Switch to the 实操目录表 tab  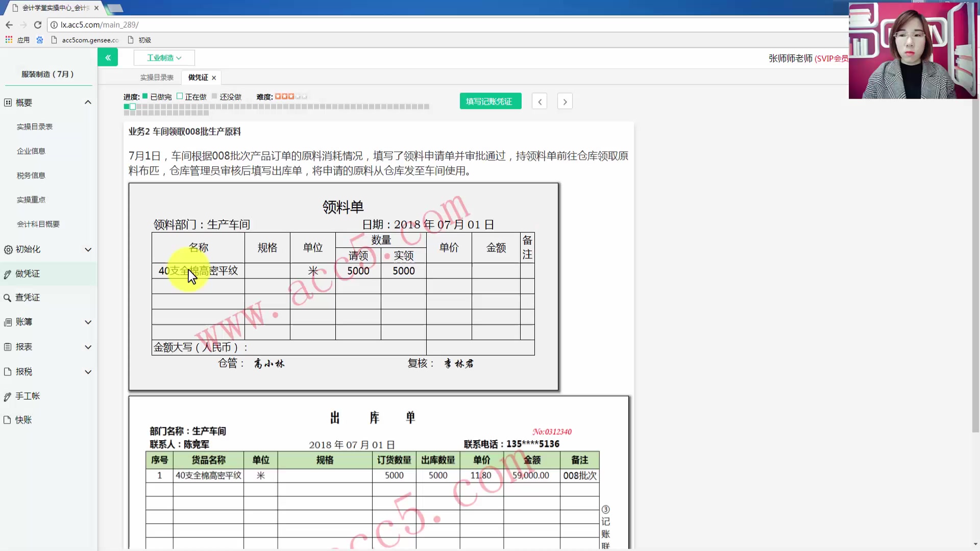[x=156, y=77]
